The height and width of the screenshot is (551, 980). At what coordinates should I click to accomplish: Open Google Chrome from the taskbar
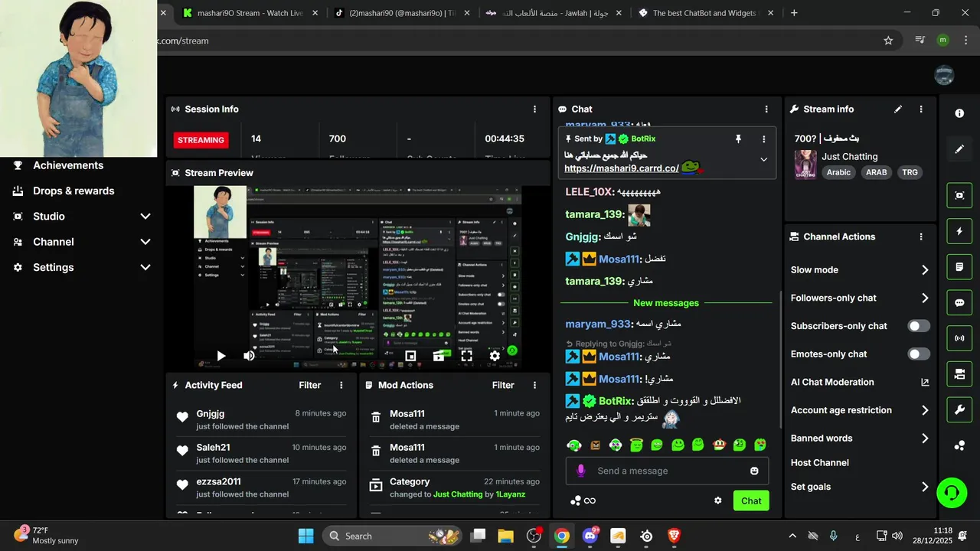[x=562, y=536]
